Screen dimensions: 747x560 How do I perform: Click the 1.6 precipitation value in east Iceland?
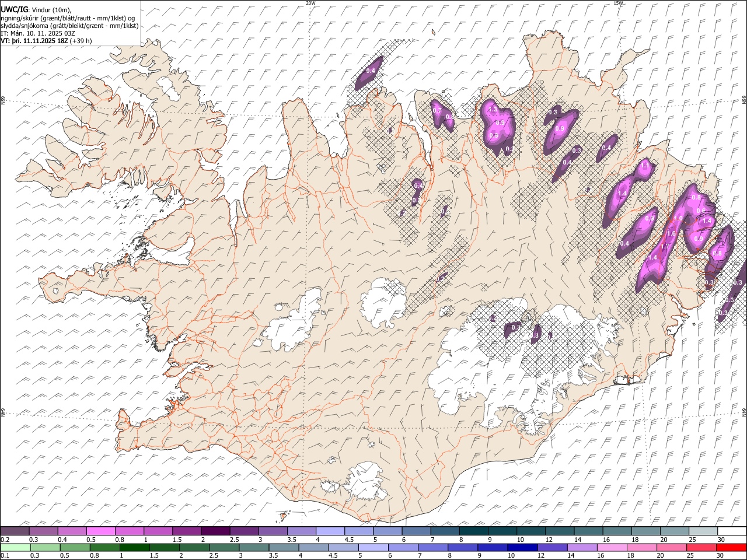671,233
